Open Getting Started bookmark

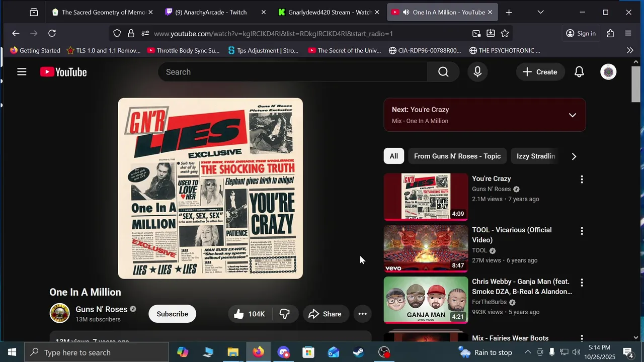(35, 50)
